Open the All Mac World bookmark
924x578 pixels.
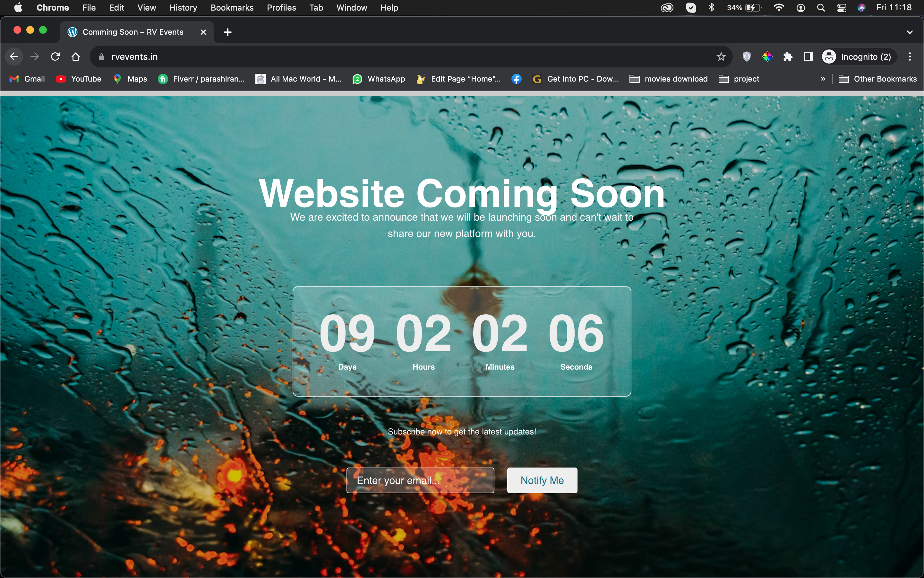298,79
